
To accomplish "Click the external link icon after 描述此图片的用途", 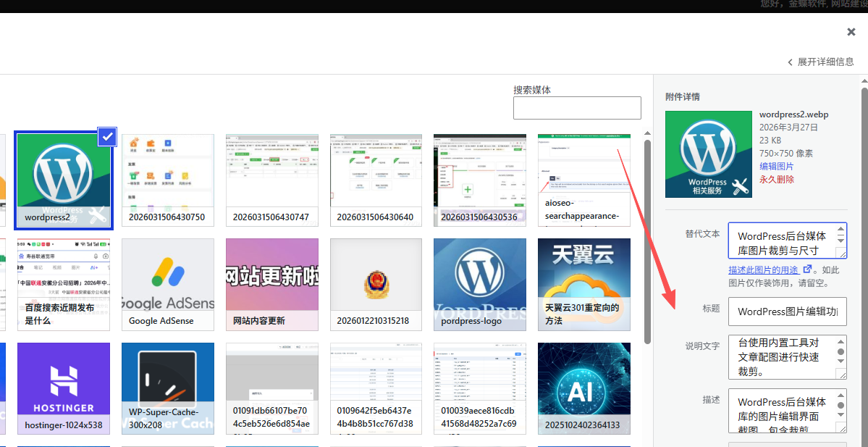I will [807, 270].
